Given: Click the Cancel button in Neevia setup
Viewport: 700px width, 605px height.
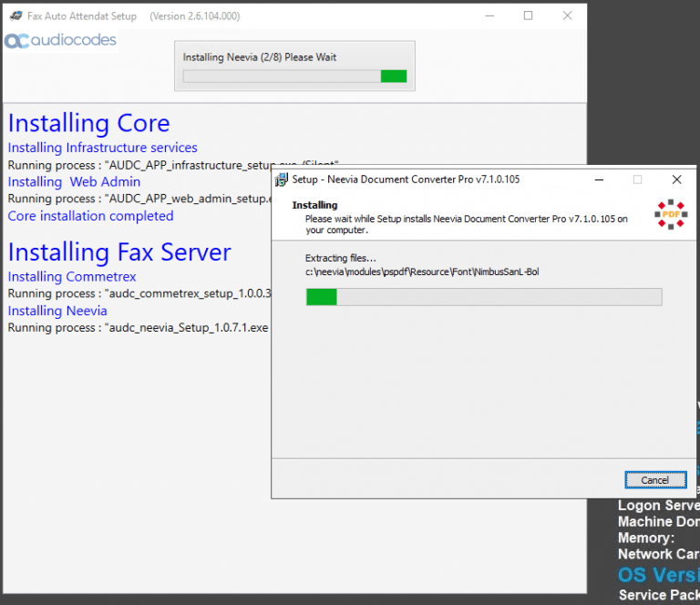Looking at the screenshot, I should click(x=654, y=480).
